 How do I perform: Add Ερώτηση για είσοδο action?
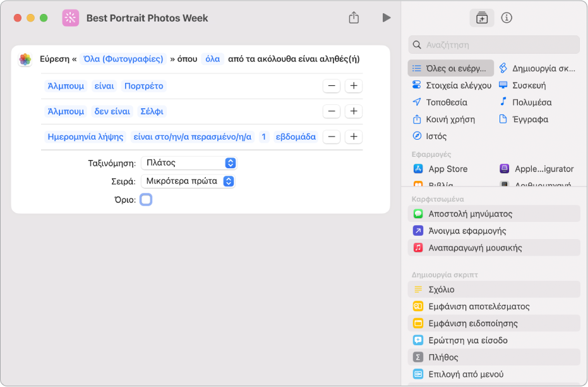click(494, 340)
